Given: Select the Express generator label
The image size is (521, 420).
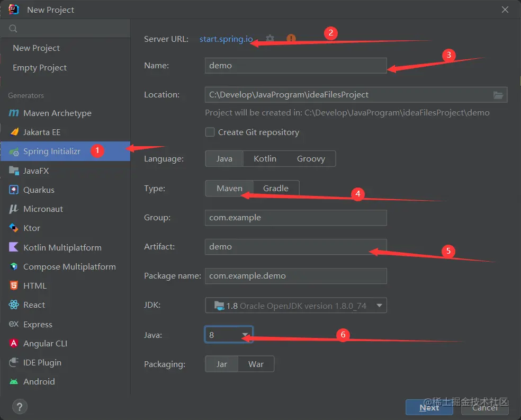Looking at the screenshot, I should 38,324.
